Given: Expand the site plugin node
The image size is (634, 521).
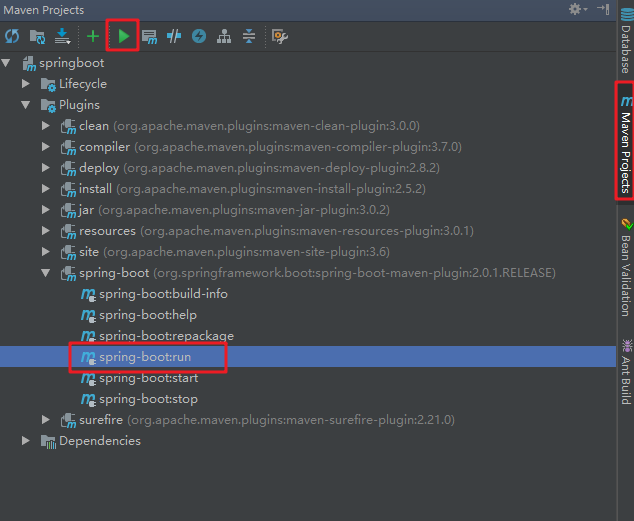Looking at the screenshot, I should pos(46,252).
